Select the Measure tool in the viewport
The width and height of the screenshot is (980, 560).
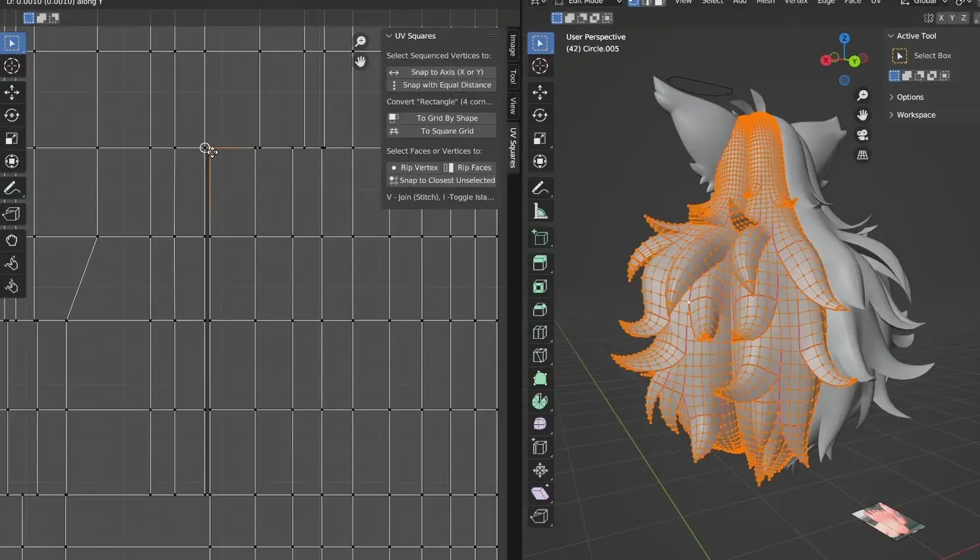[x=540, y=211]
